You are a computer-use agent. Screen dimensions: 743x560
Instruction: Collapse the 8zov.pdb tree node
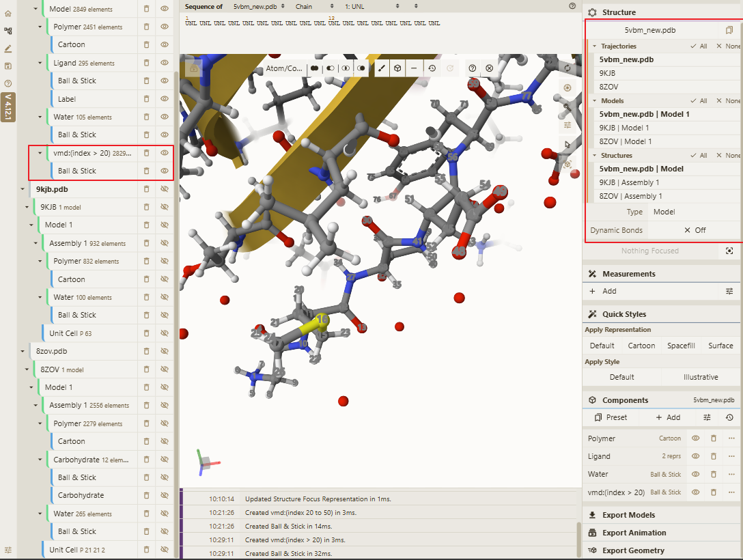coord(23,352)
